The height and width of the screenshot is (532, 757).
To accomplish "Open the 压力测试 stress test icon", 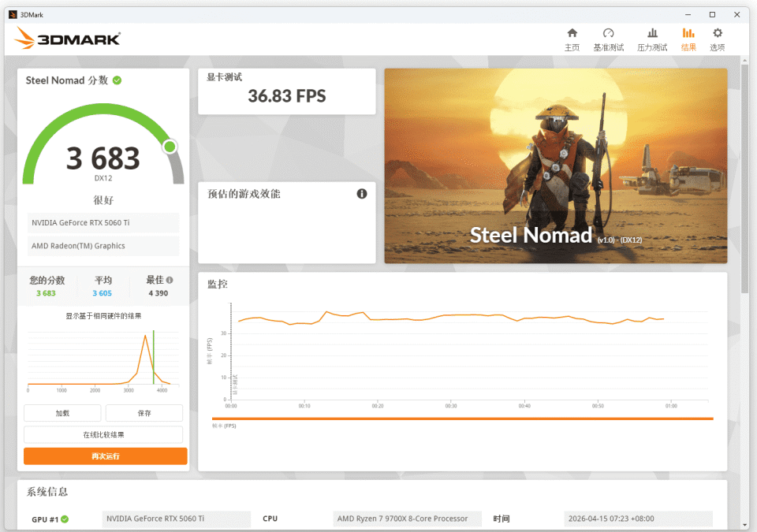I will point(652,33).
